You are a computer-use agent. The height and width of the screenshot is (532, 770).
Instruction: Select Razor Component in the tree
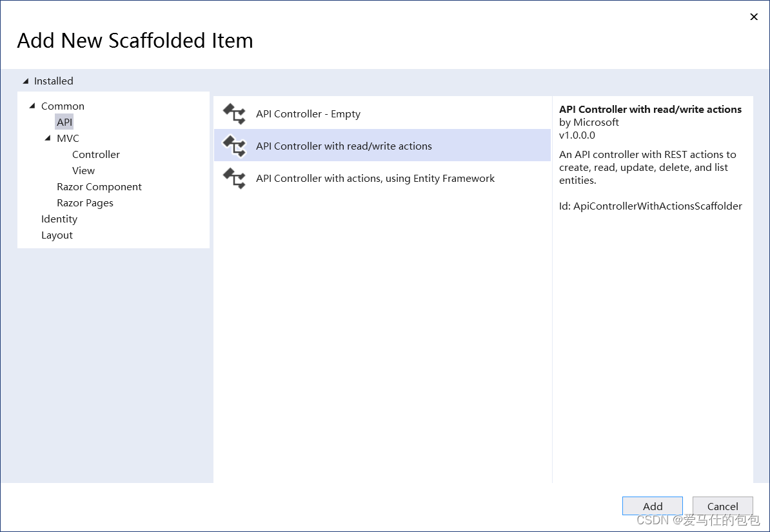99,186
